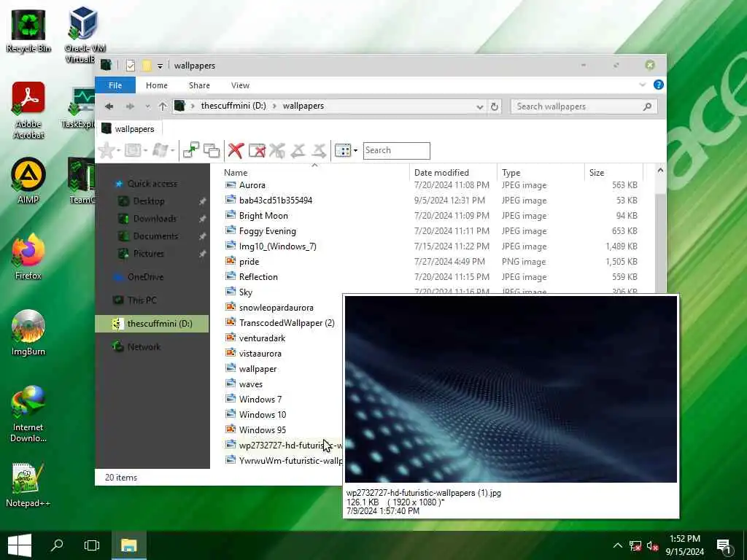747x560 pixels.
Task: Select Network in navigation pane
Action: pyautogui.click(x=144, y=346)
